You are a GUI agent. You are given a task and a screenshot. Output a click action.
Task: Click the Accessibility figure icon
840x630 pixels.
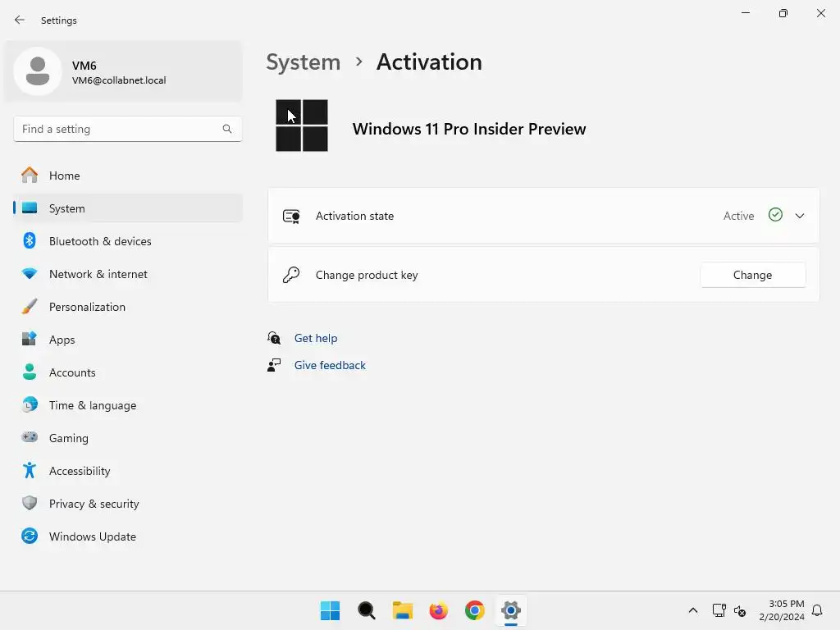coord(30,470)
